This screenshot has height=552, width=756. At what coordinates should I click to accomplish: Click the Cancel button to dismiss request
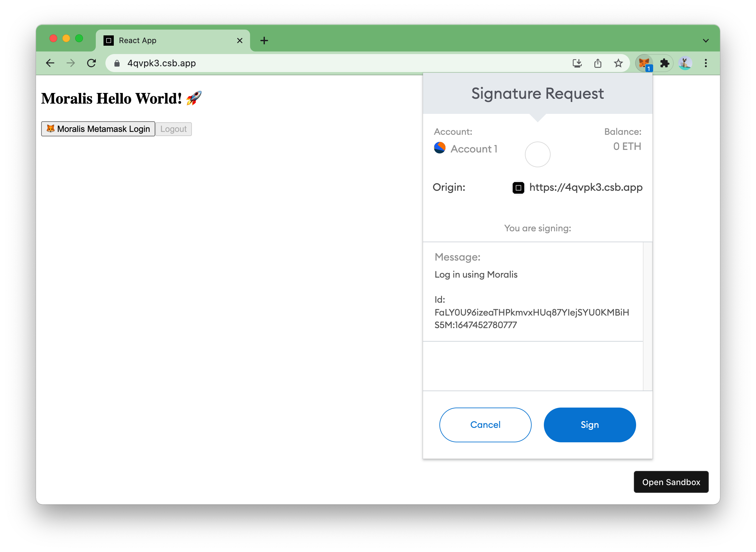(x=485, y=425)
